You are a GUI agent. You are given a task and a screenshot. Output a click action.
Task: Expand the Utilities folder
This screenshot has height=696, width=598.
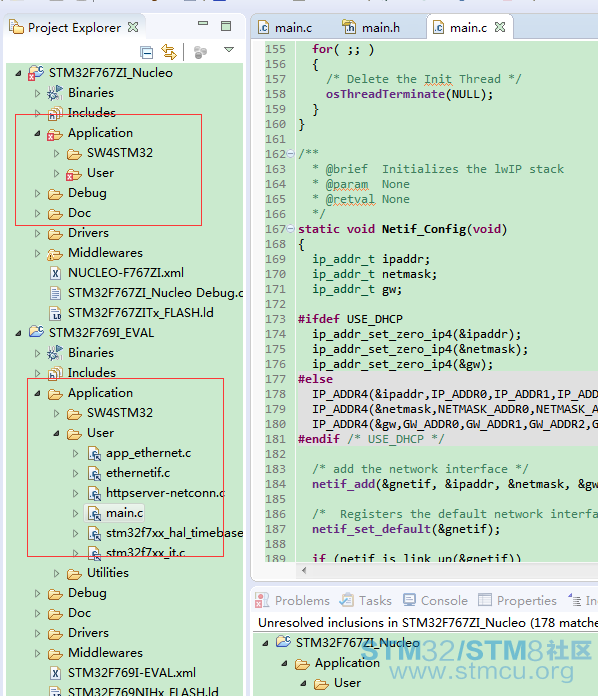point(56,573)
